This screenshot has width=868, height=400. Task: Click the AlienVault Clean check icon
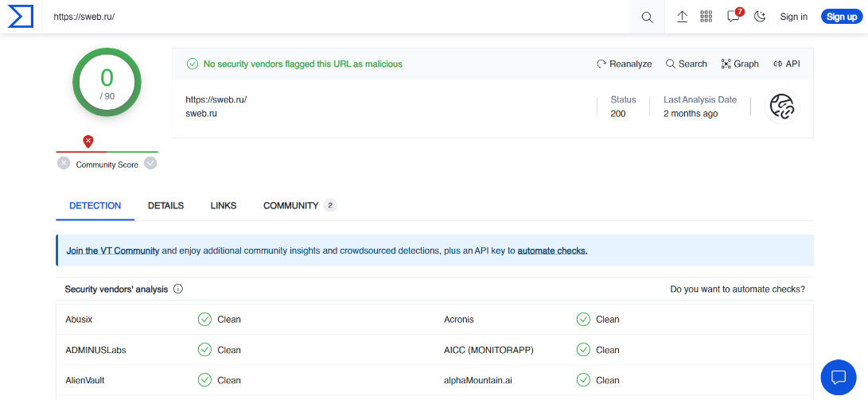pos(204,380)
